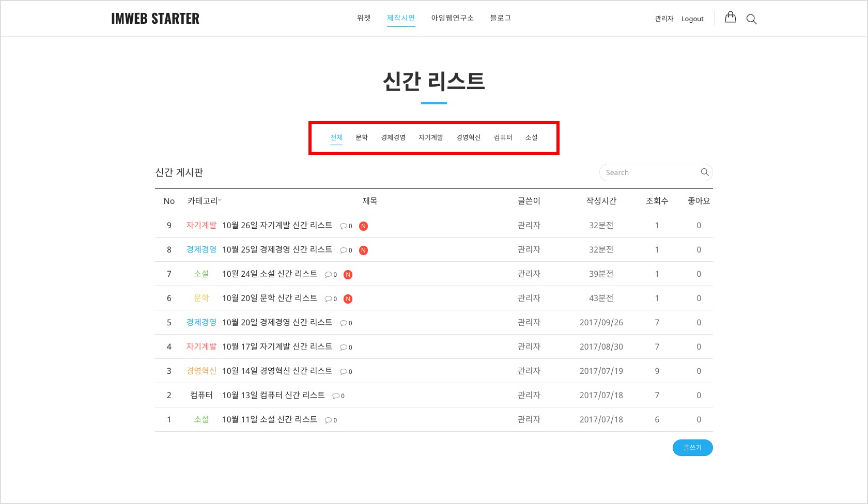Select the 문학 category tab
The height and width of the screenshot is (504, 868).
click(362, 137)
